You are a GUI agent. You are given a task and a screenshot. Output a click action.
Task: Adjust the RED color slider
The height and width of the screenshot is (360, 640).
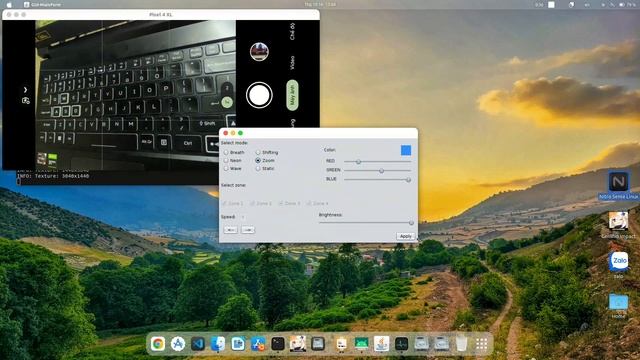click(x=377, y=162)
